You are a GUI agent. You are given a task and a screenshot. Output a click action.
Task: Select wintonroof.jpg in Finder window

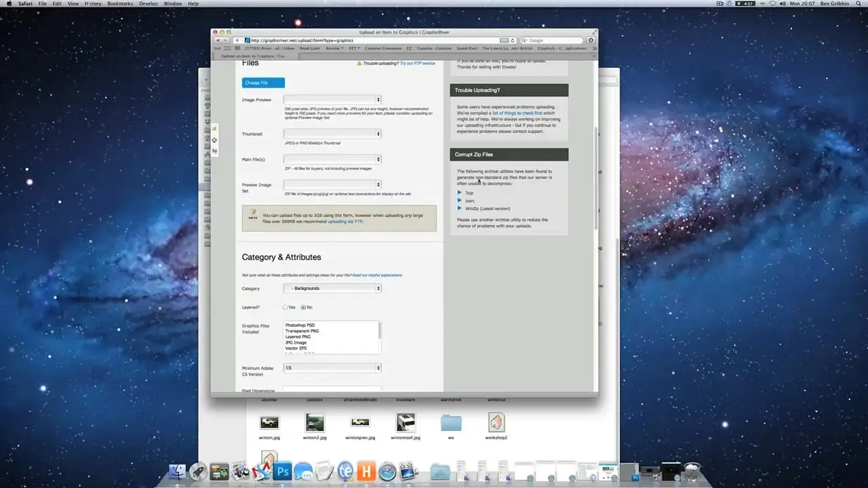pyautogui.click(x=406, y=427)
